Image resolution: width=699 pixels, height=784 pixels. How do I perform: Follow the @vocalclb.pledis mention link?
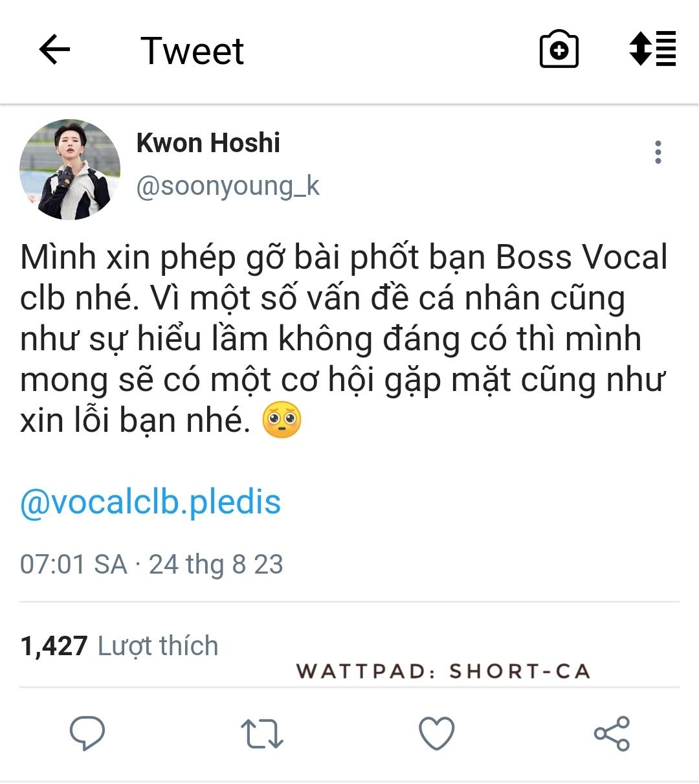151,502
